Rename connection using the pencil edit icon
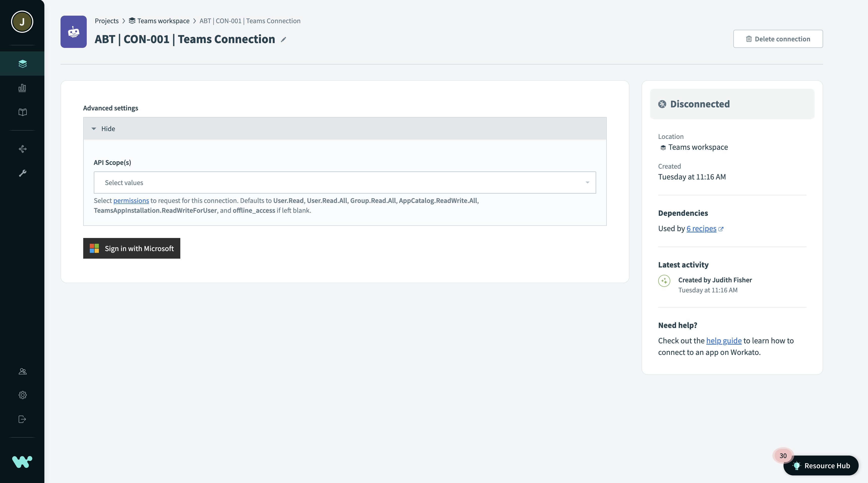 coord(283,39)
